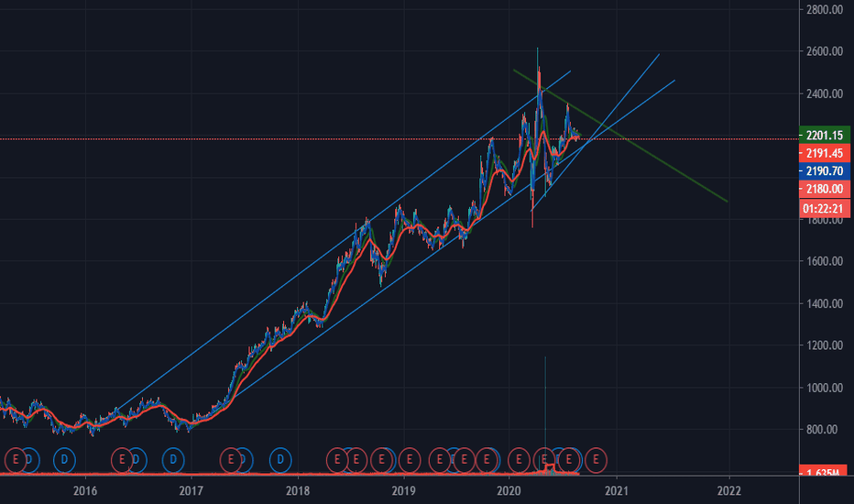Click the 1000.00 price axis value
The height and width of the screenshot is (504, 854).
click(825, 388)
